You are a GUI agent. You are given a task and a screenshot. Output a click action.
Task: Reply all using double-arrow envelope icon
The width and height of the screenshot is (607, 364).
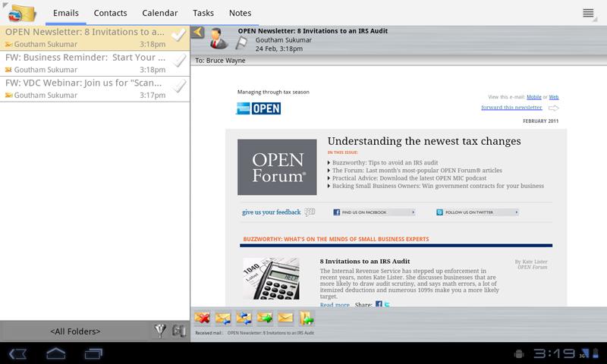[x=244, y=318]
